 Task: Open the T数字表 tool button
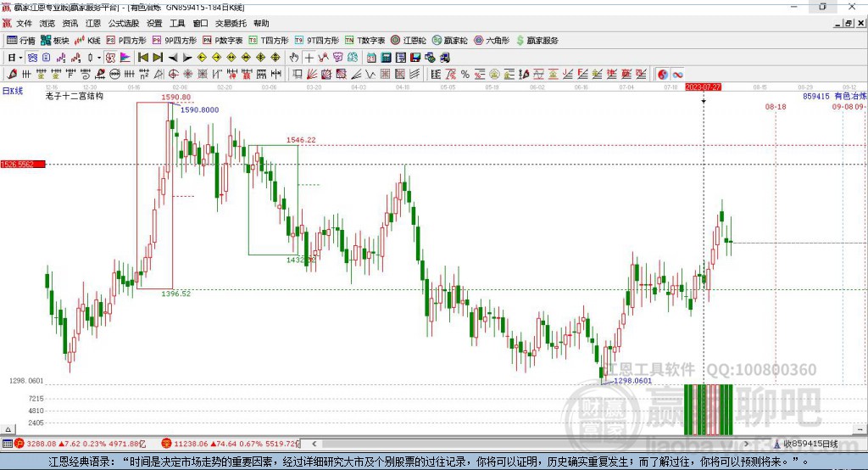click(x=364, y=41)
